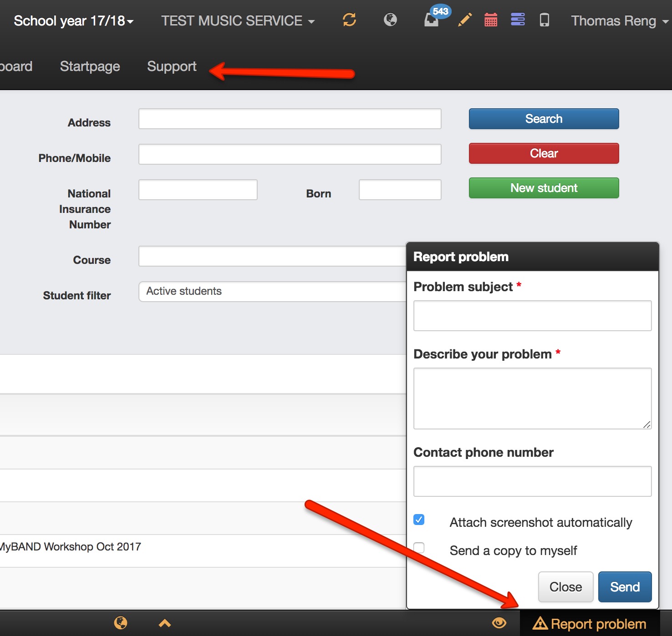
Task: Open the red calendar icon
Action: coord(490,20)
